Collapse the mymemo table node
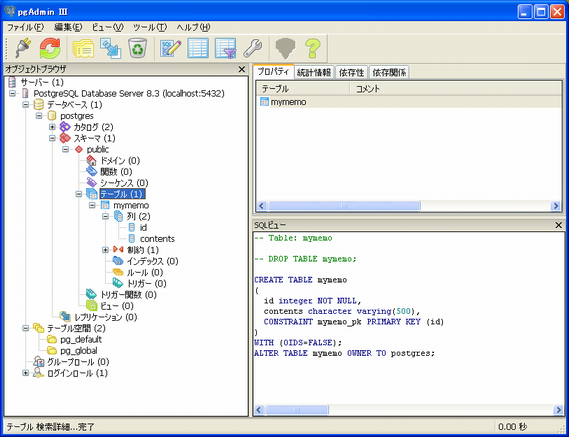 92,205
